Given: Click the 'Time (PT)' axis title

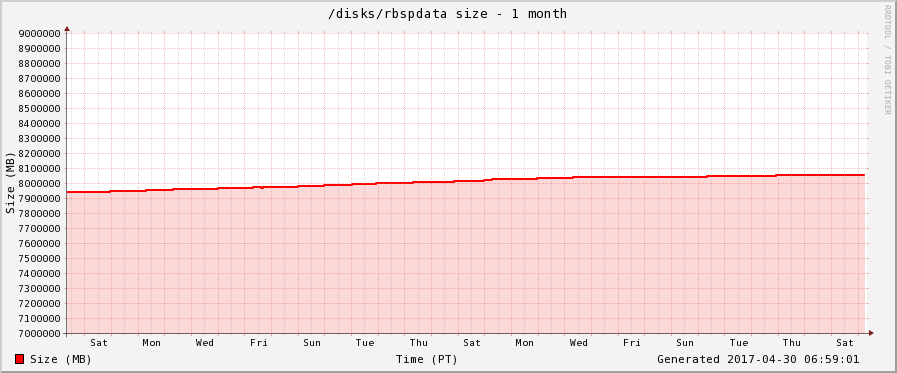Looking at the screenshot, I should click(427, 359).
